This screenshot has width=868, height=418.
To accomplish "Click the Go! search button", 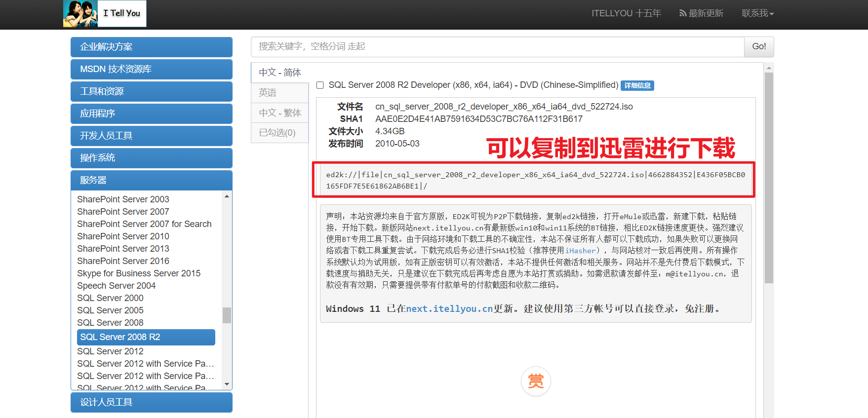I will tap(759, 46).
